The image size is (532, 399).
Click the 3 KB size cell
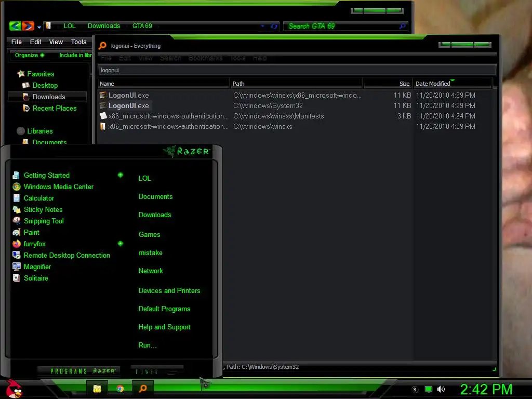(x=404, y=116)
